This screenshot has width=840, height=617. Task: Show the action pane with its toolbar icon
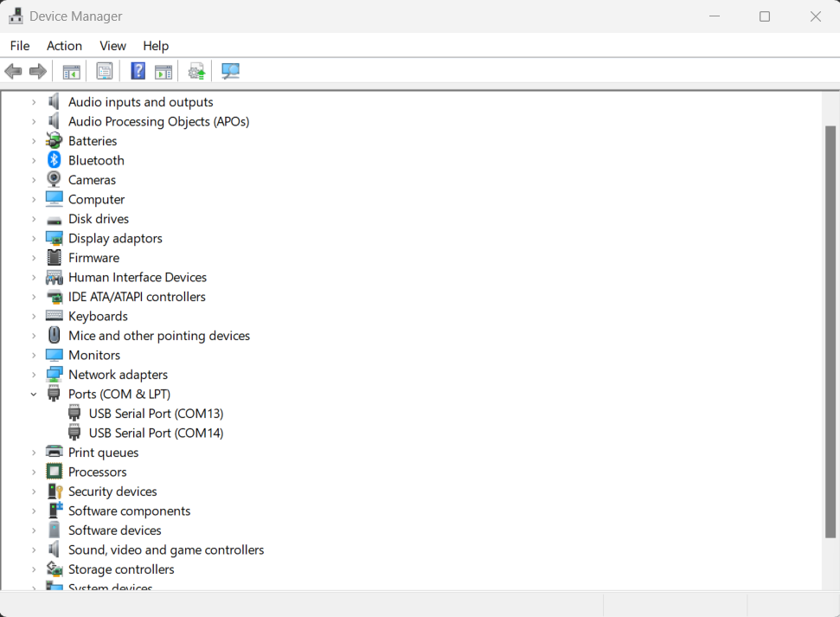click(x=164, y=70)
